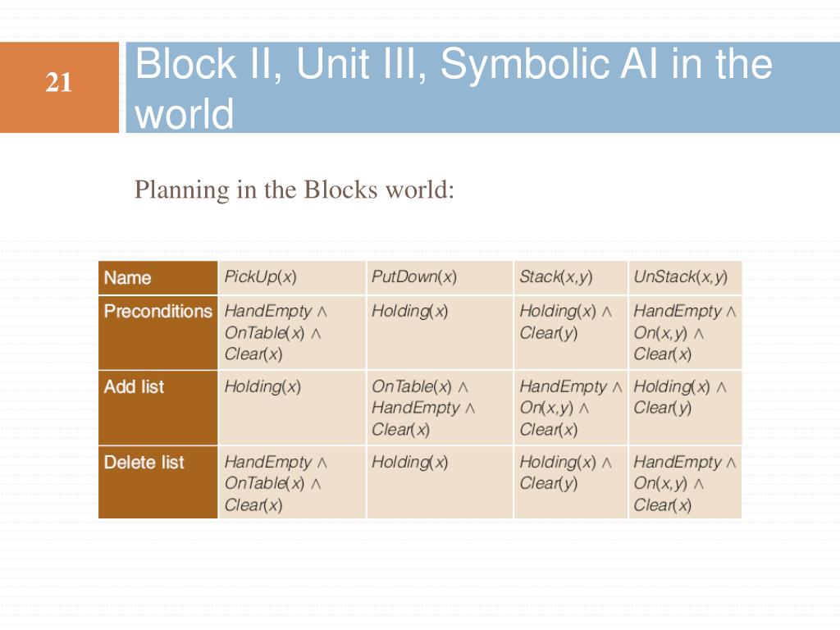Click the 'Planning in the Blocks world:' subtitle

[294, 189]
